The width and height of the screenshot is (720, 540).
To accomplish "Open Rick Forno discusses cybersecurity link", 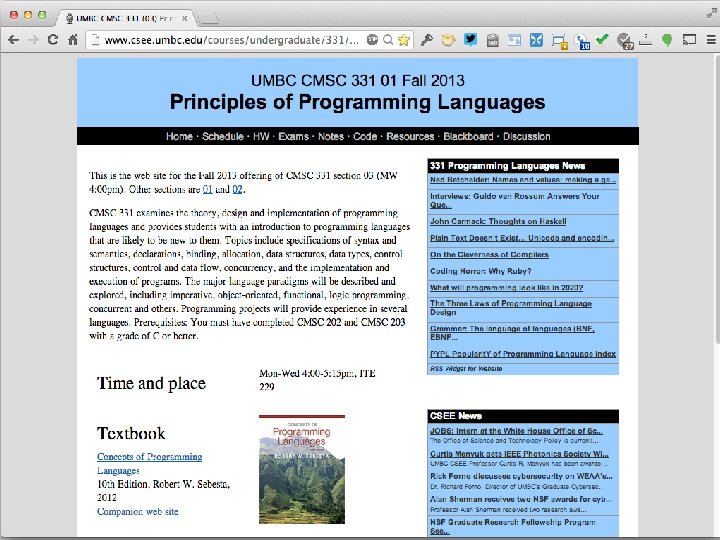I will pyautogui.click(x=521, y=476).
